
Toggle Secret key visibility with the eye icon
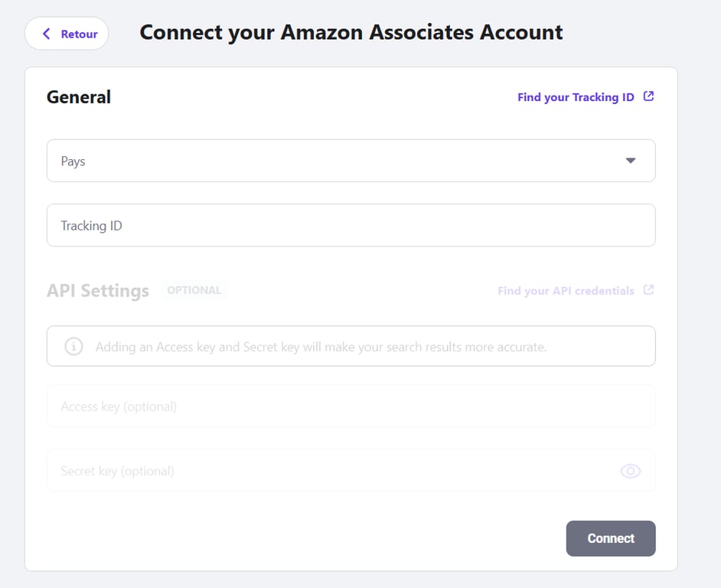[630, 471]
